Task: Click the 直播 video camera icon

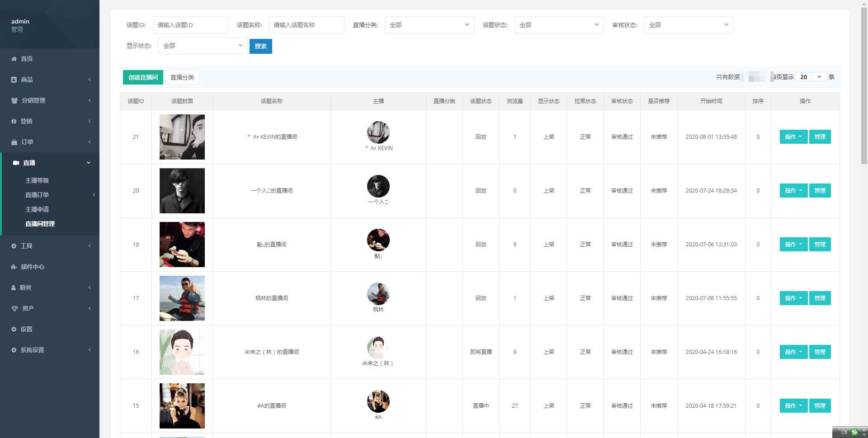Action: point(16,163)
